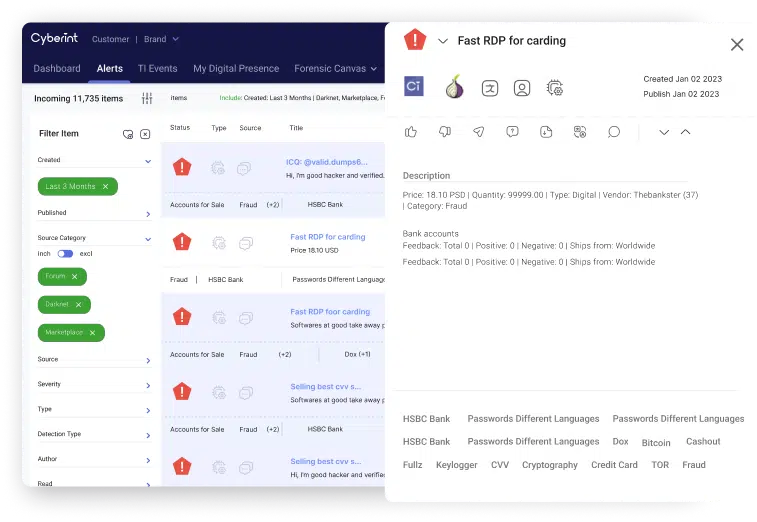
Task: Click the thumbs down icon in detail panel
Action: (x=445, y=132)
